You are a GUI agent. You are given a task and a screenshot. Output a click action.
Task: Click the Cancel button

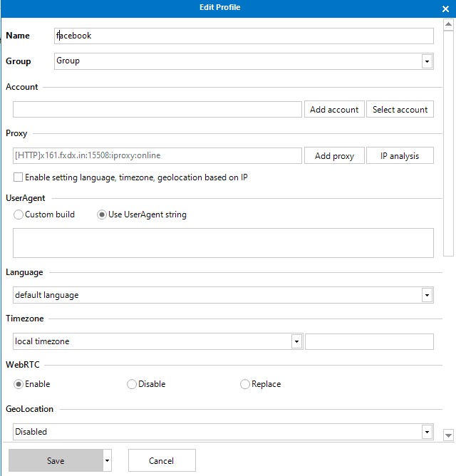tap(162, 461)
